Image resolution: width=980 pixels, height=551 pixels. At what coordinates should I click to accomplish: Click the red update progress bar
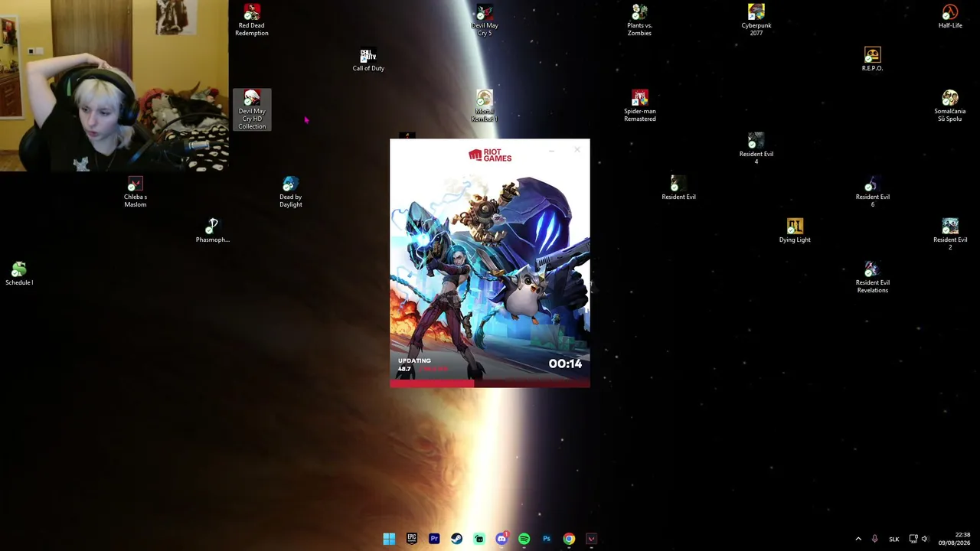[490, 384]
